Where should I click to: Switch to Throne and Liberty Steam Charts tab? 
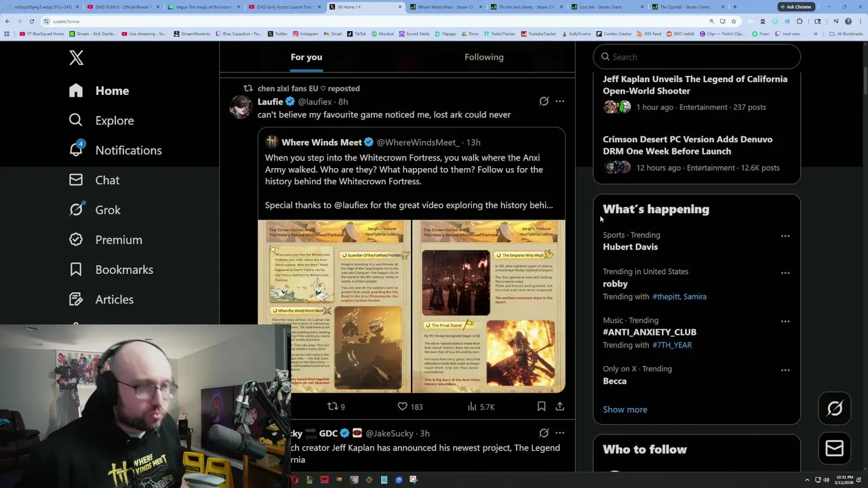tap(525, 7)
